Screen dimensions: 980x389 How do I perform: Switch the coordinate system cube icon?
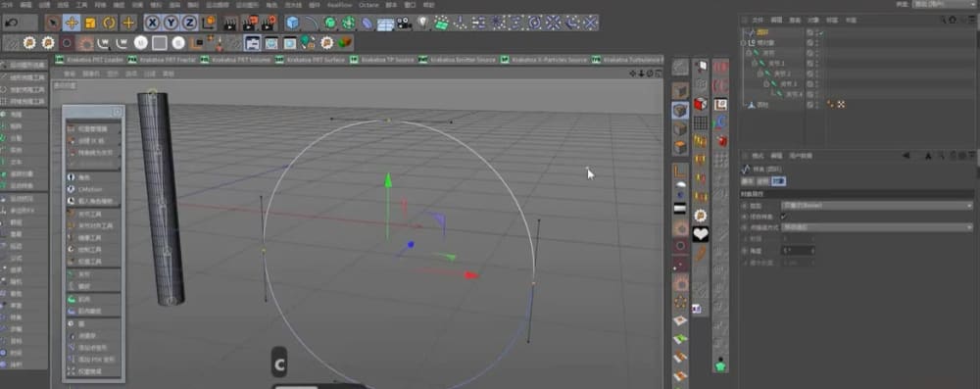(x=208, y=24)
